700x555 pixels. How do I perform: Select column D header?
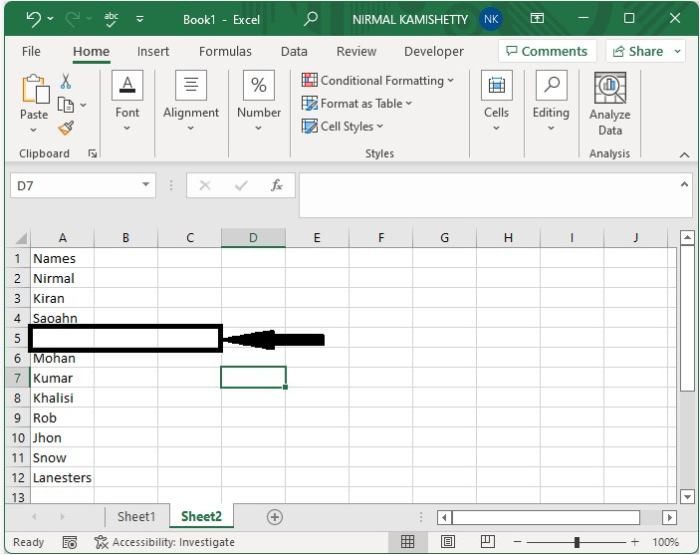(x=253, y=238)
